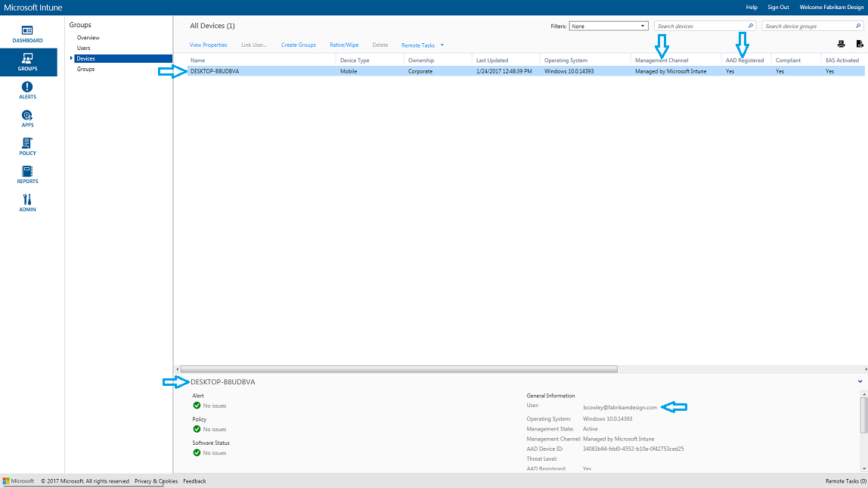Image resolution: width=868 pixels, height=488 pixels.
Task: Select Groups item in navigation tree
Action: tap(85, 70)
